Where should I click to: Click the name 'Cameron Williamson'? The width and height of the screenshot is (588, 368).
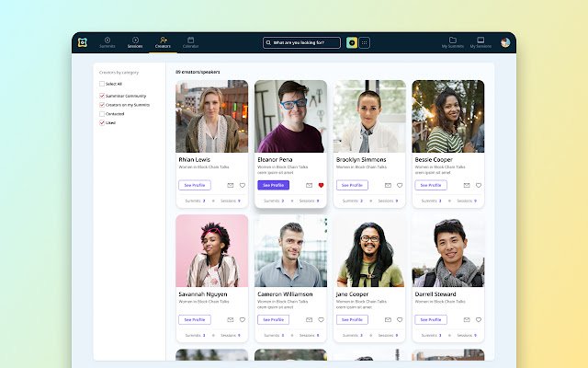[285, 294]
